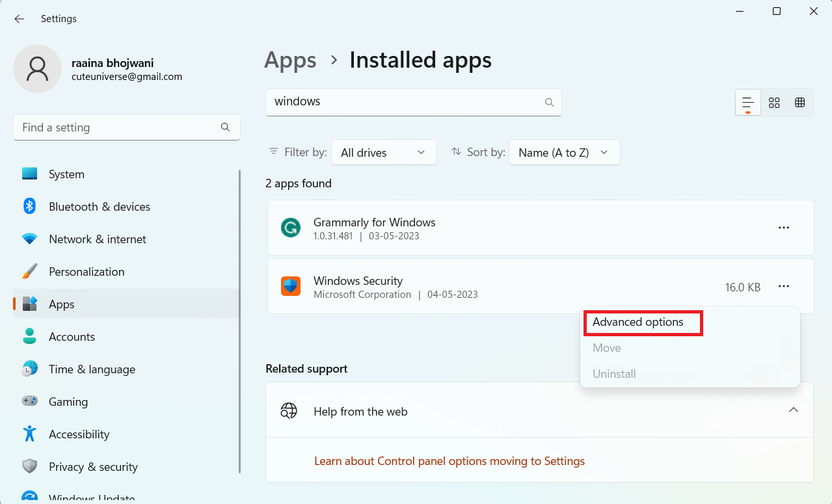Click the search magnifier in apps search box
832x504 pixels.
tap(549, 103)
